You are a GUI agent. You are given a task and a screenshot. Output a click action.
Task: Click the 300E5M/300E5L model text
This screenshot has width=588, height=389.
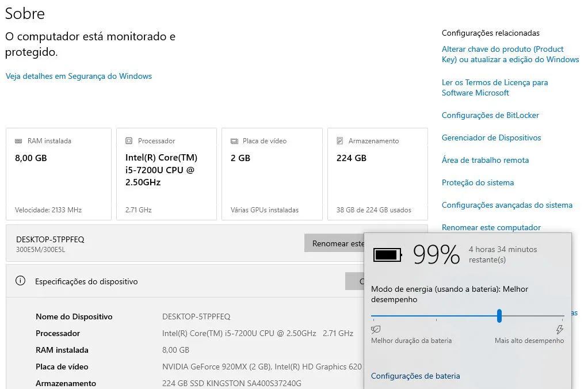[40, 250]
